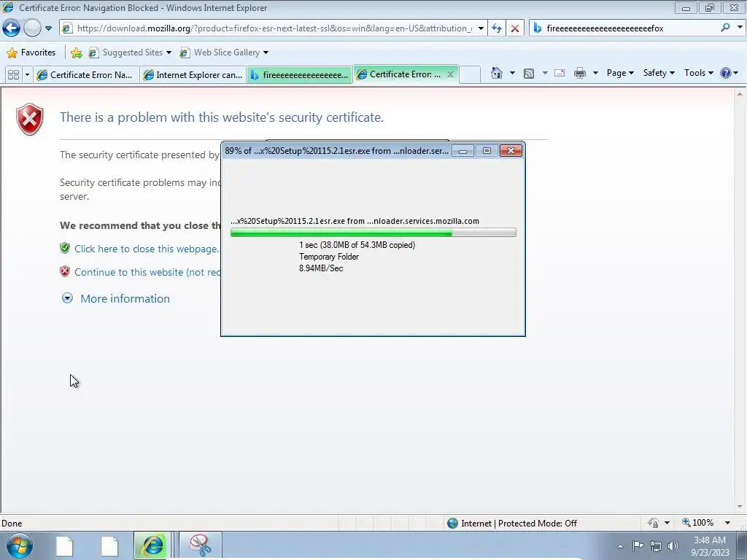Click the network tray icon

point(656,546)
